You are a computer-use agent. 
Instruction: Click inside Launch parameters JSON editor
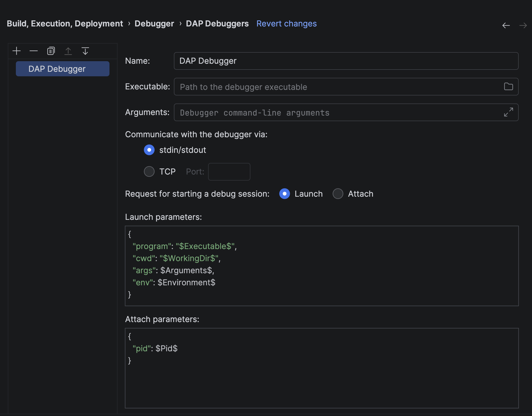pyautogui.click(x=322, y=266)
